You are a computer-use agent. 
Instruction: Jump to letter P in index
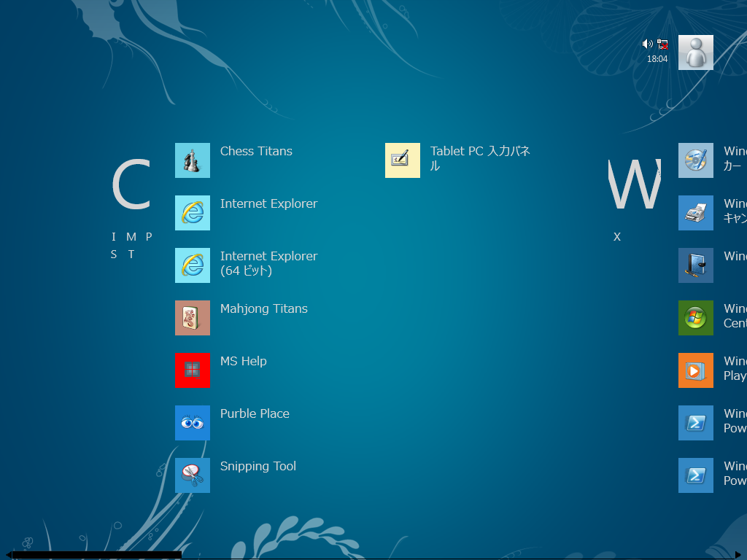click(149, 237)
